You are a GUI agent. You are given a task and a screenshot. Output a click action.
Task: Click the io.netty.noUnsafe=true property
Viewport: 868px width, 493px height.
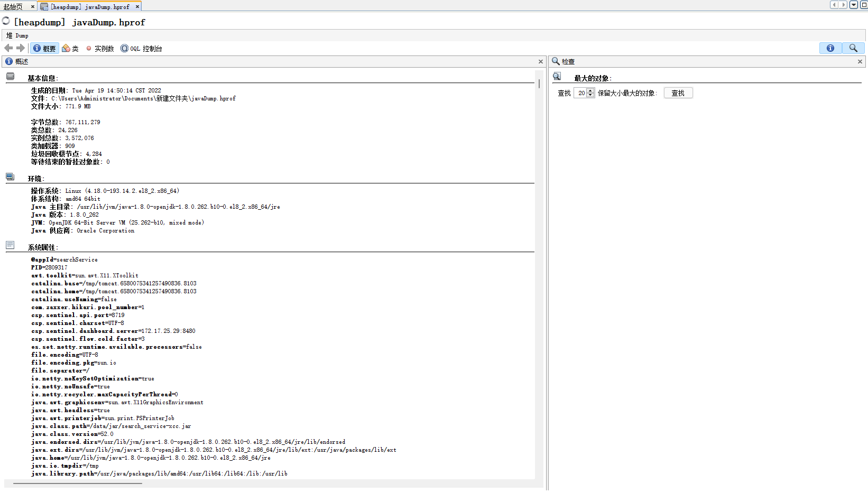point(70,386)
